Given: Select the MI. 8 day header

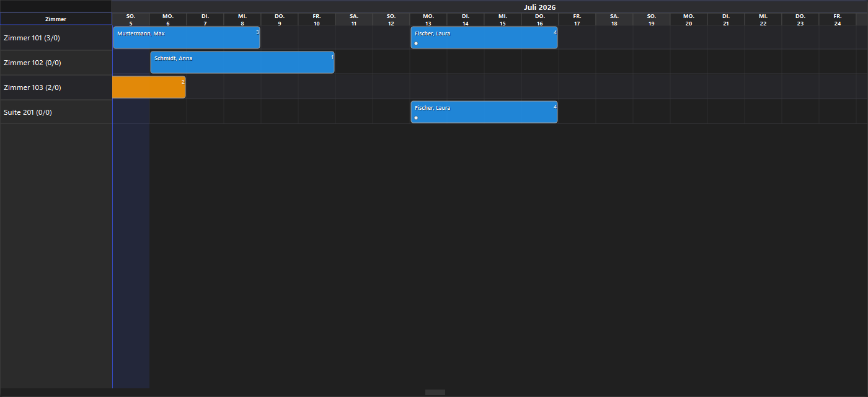Looking at the screenshot, I should (242, 19).
